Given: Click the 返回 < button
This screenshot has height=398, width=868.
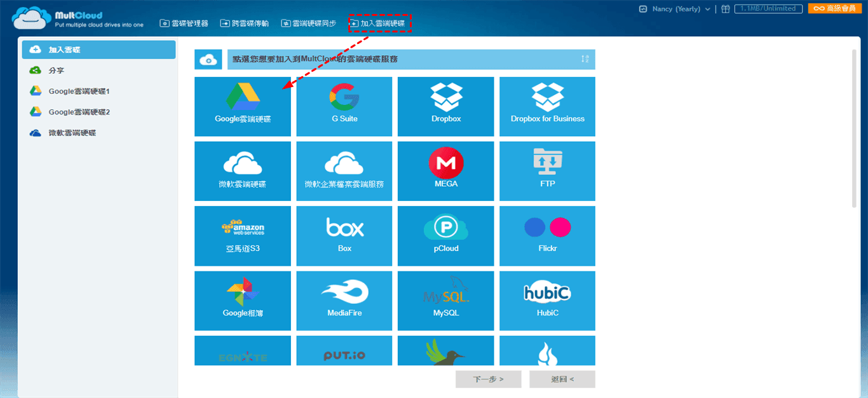Looking at the screenshot, I should pyautogui.click(x=562, y=380).
